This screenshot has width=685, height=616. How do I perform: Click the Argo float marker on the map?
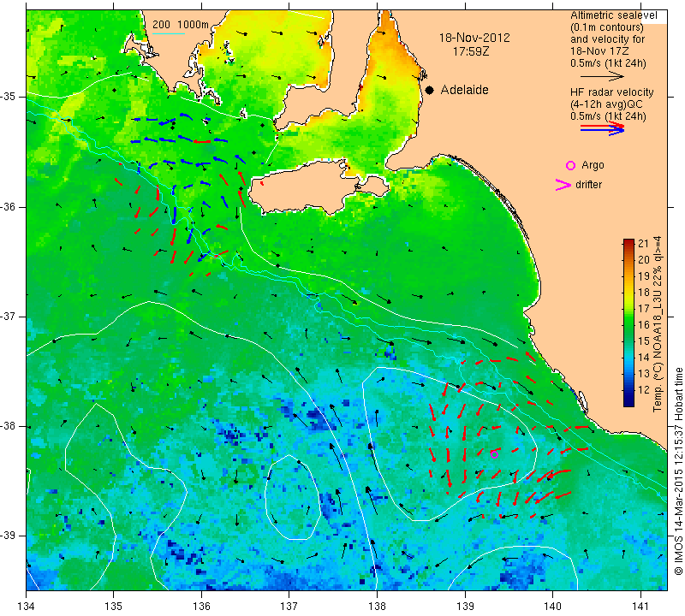point(494,454)
